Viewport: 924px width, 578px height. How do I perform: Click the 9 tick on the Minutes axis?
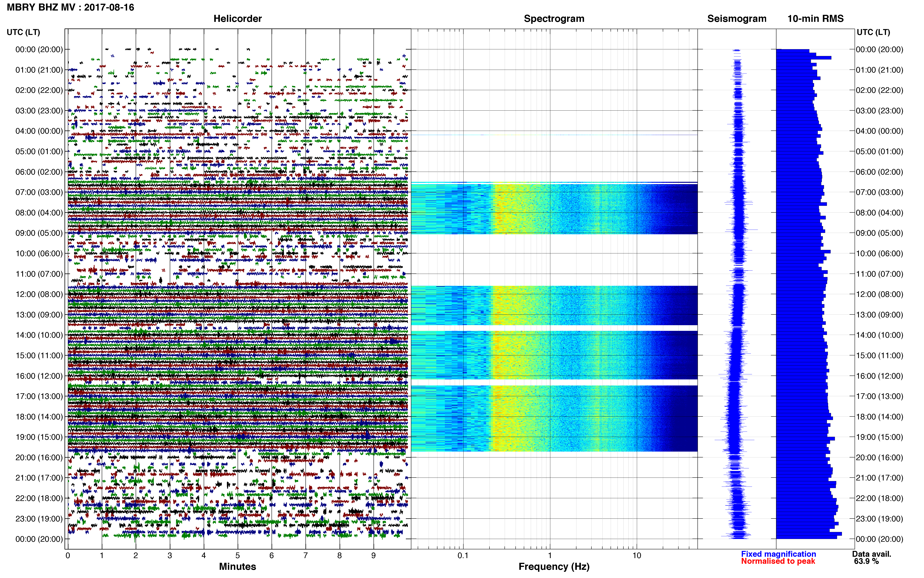373,555
